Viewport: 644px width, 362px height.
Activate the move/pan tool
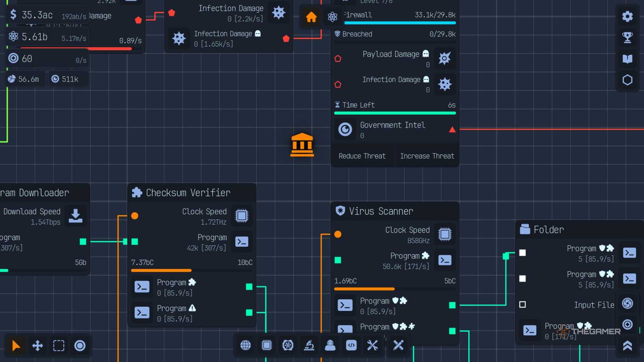[x=37, y=346]
